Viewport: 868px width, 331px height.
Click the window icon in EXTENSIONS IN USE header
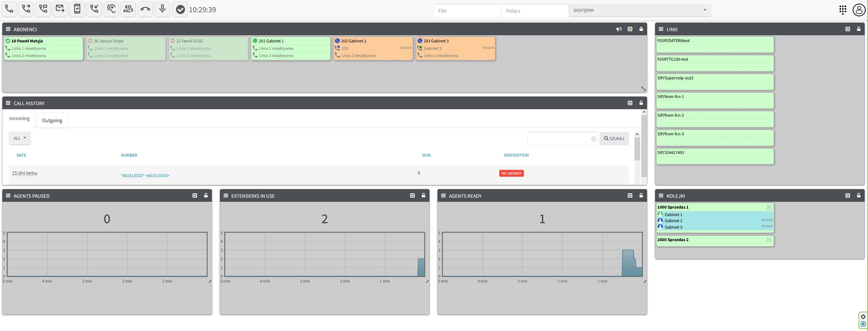(x=412, y=195)
